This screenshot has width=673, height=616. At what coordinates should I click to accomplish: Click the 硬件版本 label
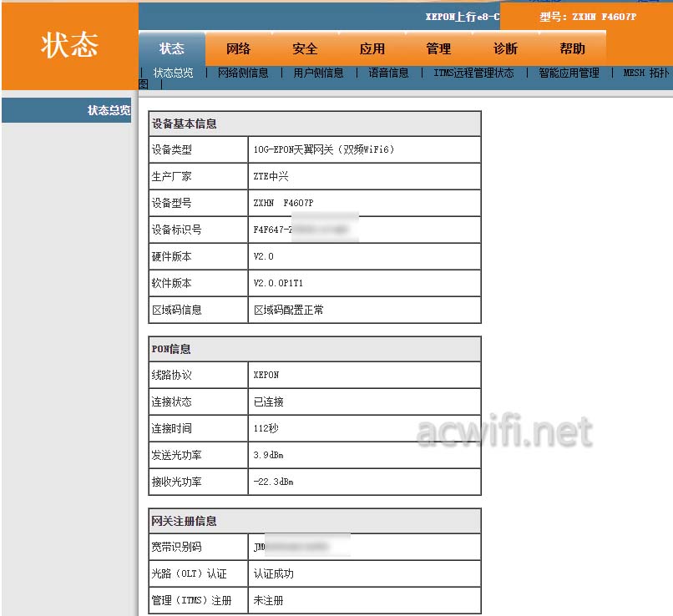(171, 256)
